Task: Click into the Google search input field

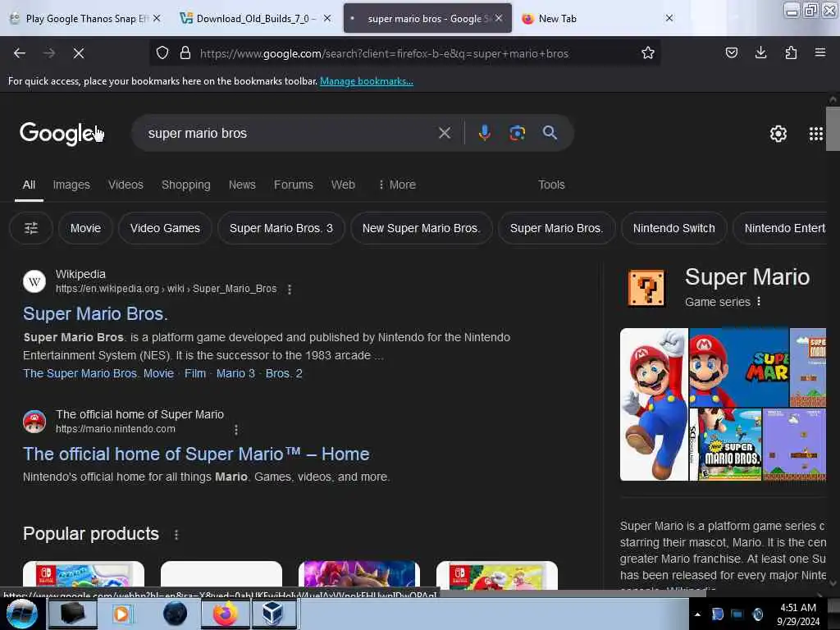Action: point(290,133)
